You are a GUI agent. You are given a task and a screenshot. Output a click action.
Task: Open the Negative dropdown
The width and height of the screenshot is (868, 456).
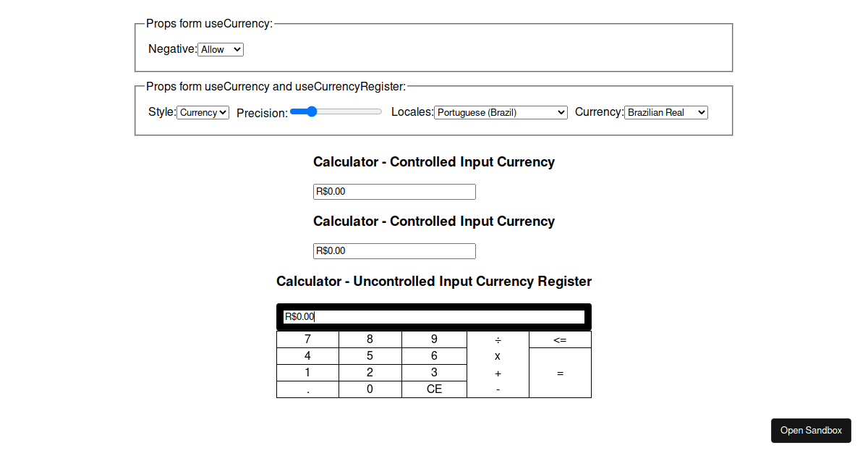221,49
